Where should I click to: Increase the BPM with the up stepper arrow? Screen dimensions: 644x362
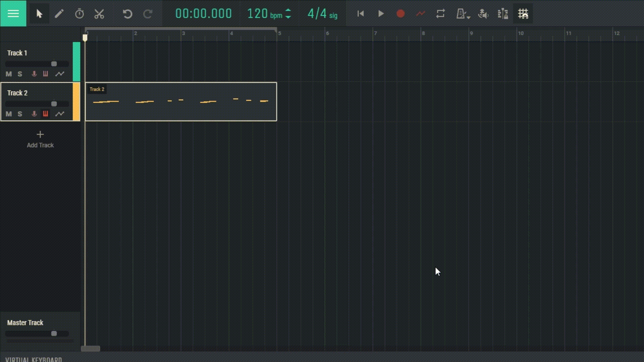(288, 11)
